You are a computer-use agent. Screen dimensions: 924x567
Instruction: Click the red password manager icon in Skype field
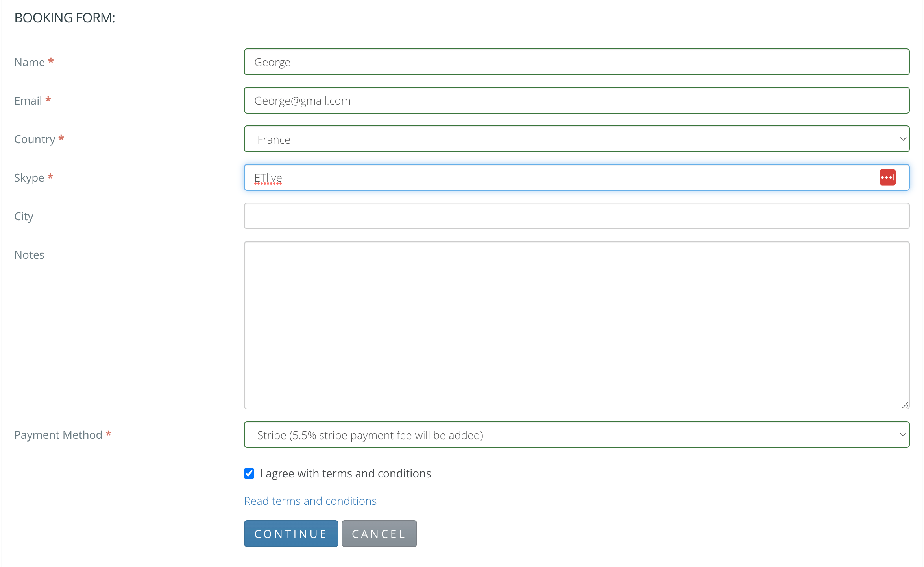tap(887, 177)
